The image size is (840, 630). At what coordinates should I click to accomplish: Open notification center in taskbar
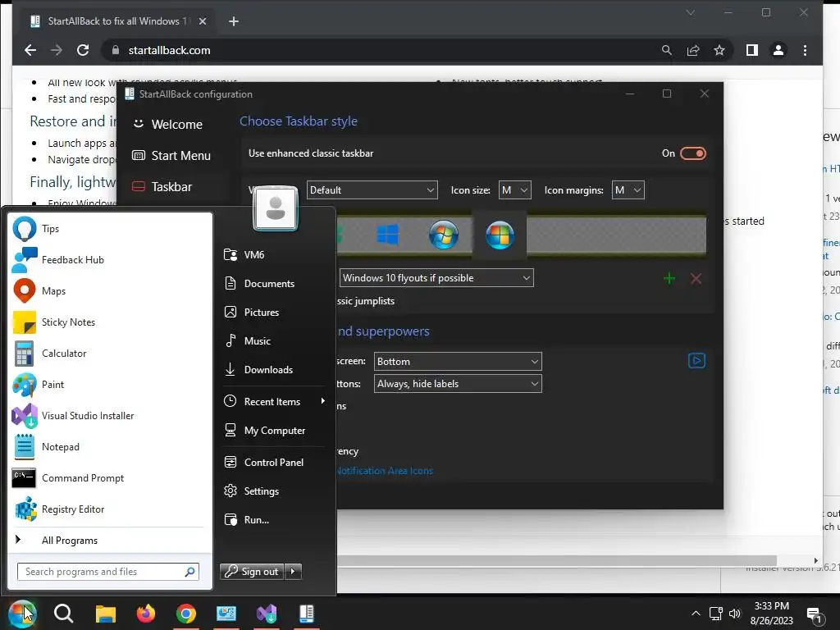point(815,615)
